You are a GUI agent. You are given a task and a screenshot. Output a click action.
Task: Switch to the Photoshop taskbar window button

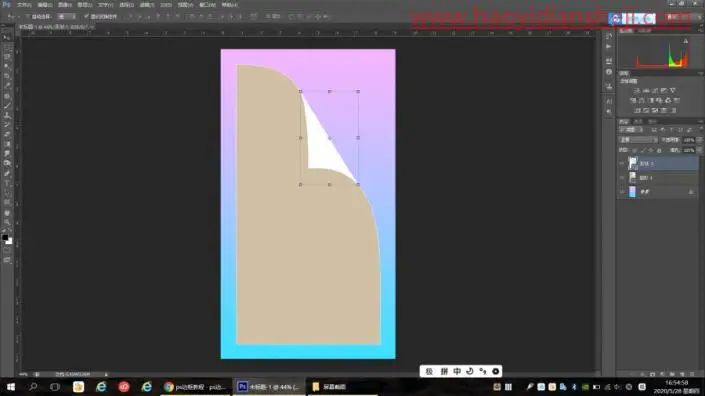point(268,387)
